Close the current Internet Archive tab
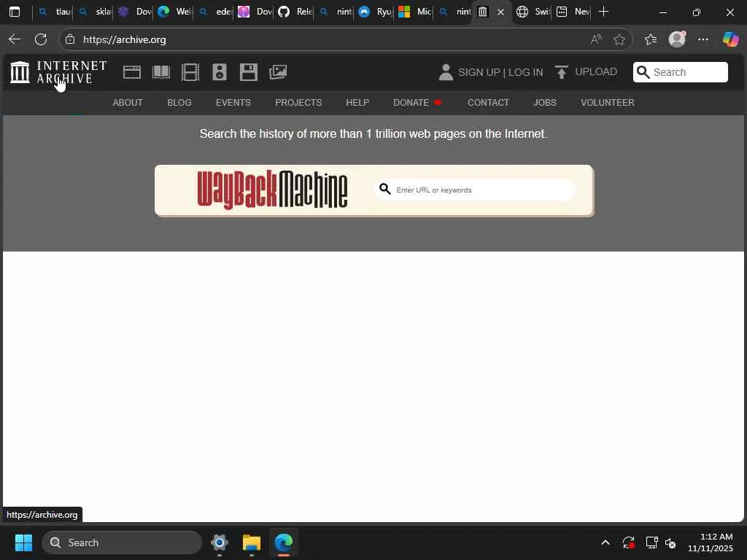 point(500,12)
